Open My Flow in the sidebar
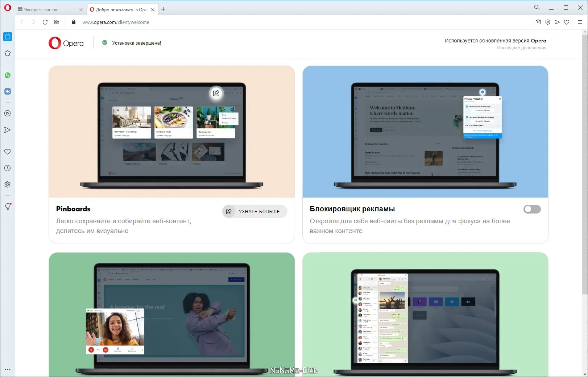 [8, 130]
